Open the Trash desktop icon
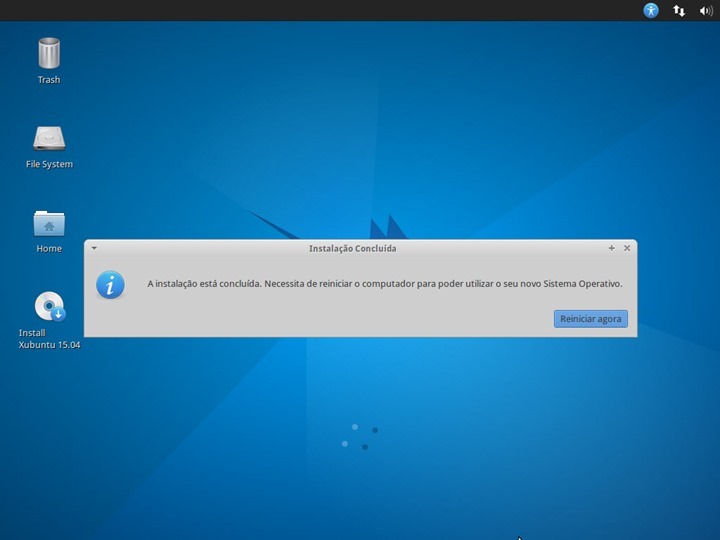The width and height of the screenshot is (720, 540). [49, 53]
